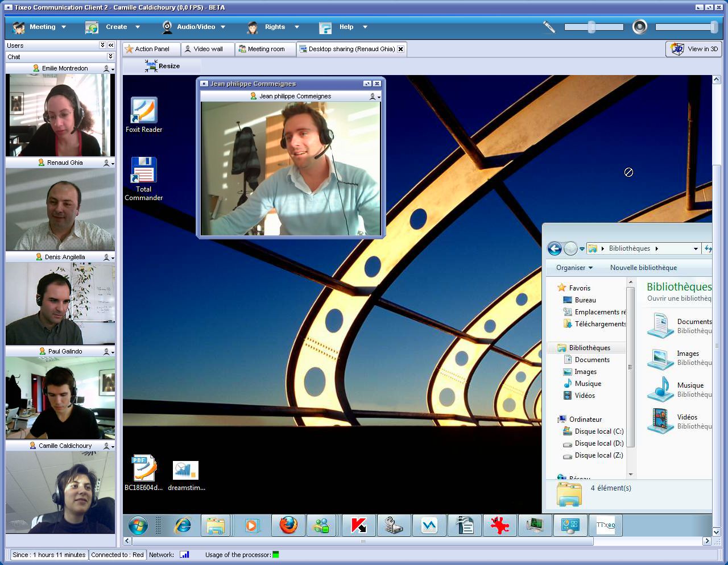This screenshot has height=565, width=728.
Task: Open Emilie Montredon's user options dropdown
Action: click(x=107, y=68)
